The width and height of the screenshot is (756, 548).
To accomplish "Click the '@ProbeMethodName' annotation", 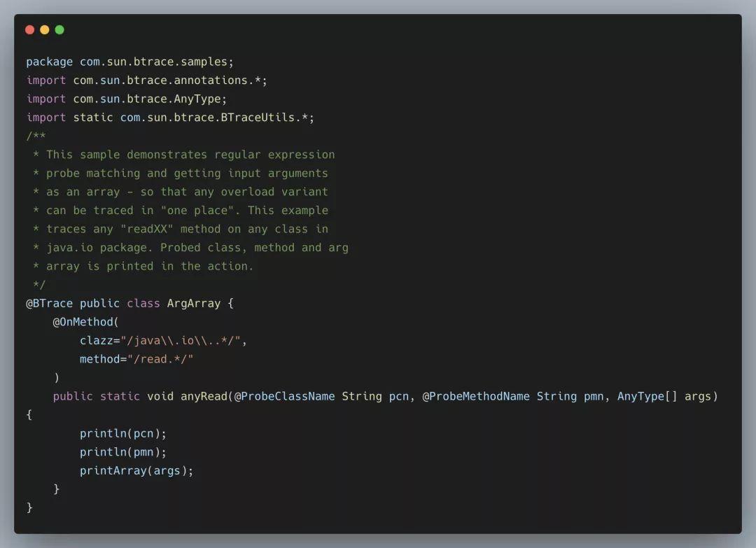I will pyautogui.click(x=476, y=396).
